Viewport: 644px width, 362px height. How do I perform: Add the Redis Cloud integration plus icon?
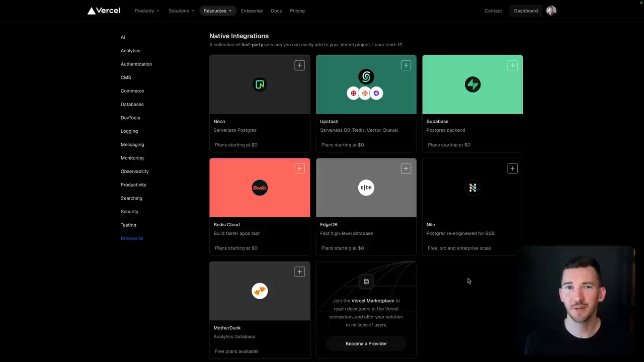coord(299,168)
